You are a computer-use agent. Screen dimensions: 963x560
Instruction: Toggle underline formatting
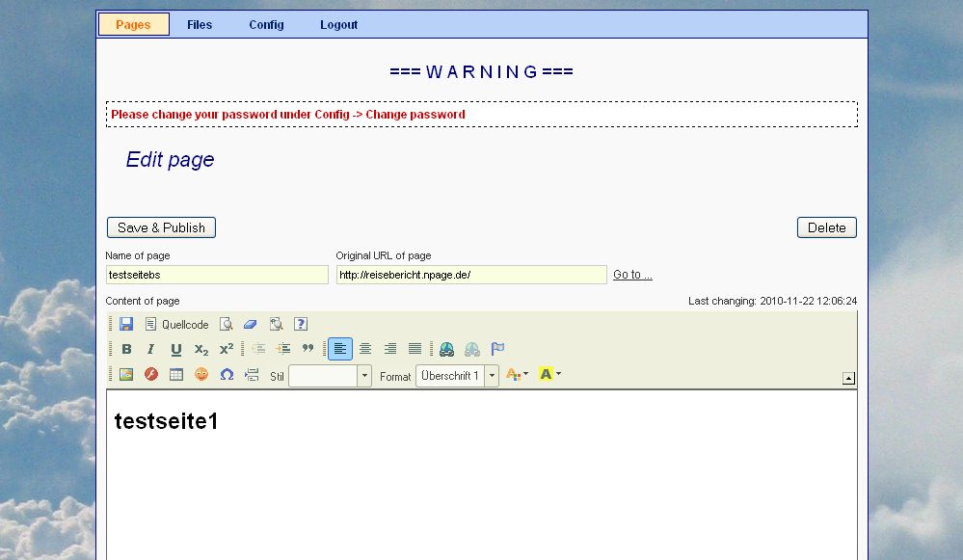pos(174,349)
